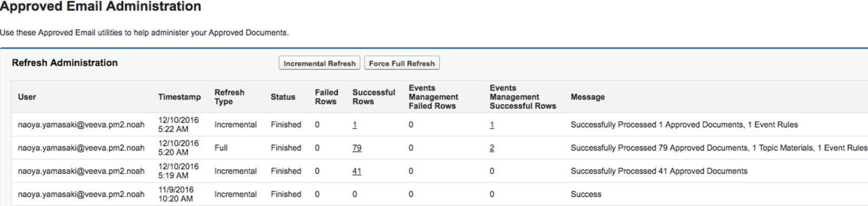Click the Events Management Failed Rows header

pyautogui.click(x=433, y=97)
